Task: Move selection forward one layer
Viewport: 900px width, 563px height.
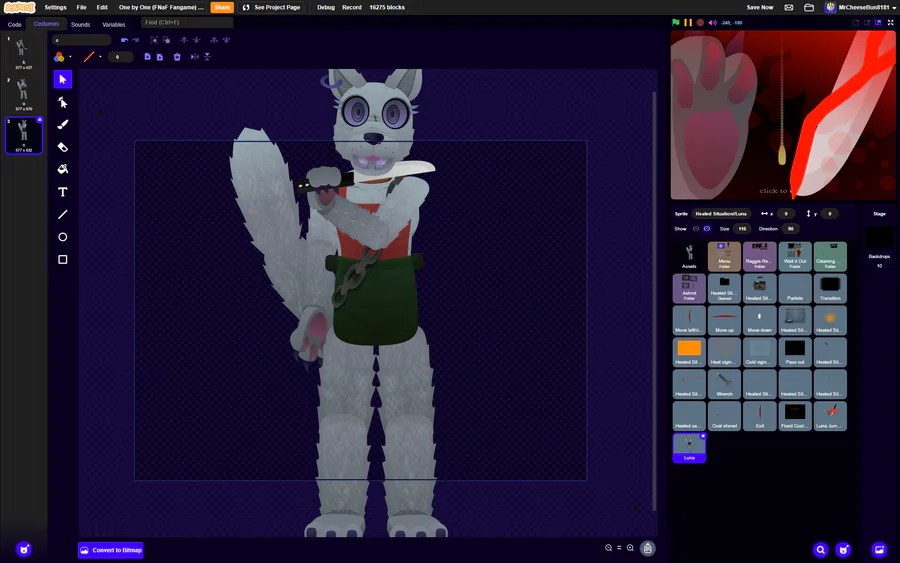Action: [x=184, y=40]
